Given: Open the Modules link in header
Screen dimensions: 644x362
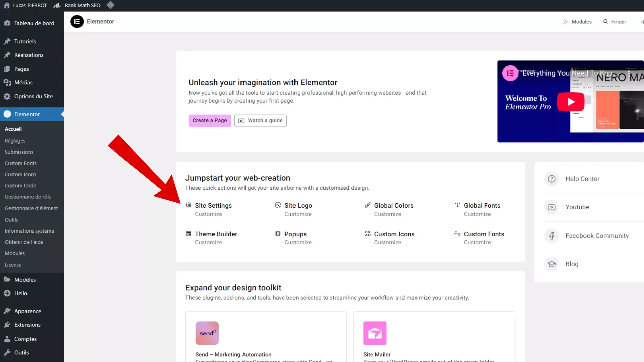Looking at the screenshot, I should 577,22.
